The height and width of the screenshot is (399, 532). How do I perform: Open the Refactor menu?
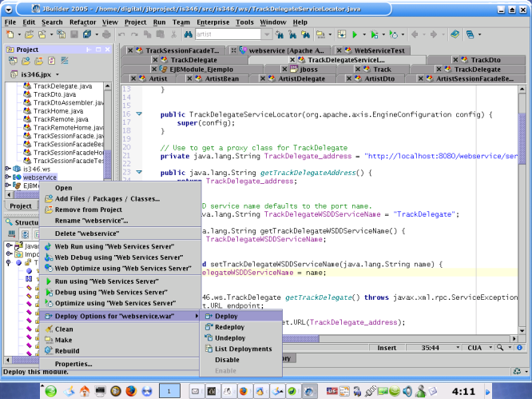click(82, 22)
